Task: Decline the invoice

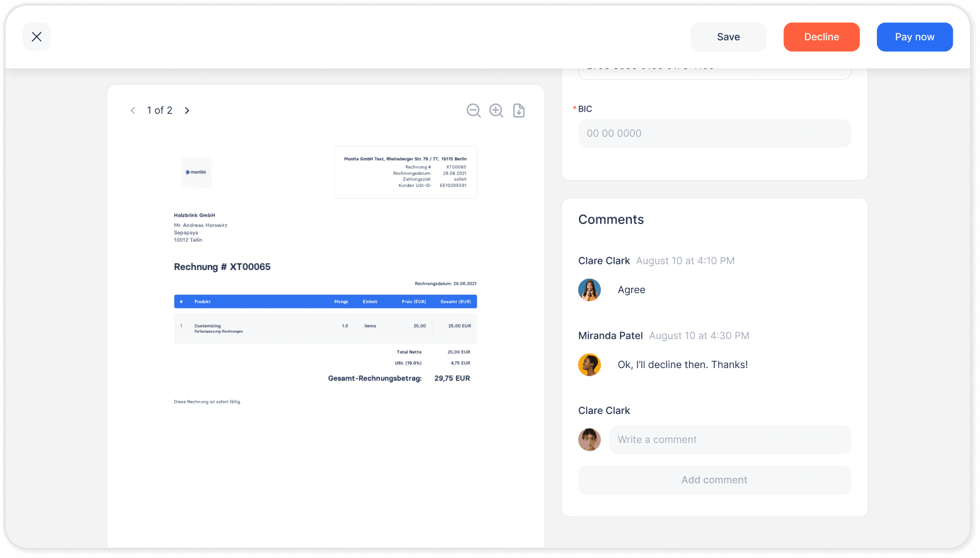Action: click(822, 37)
